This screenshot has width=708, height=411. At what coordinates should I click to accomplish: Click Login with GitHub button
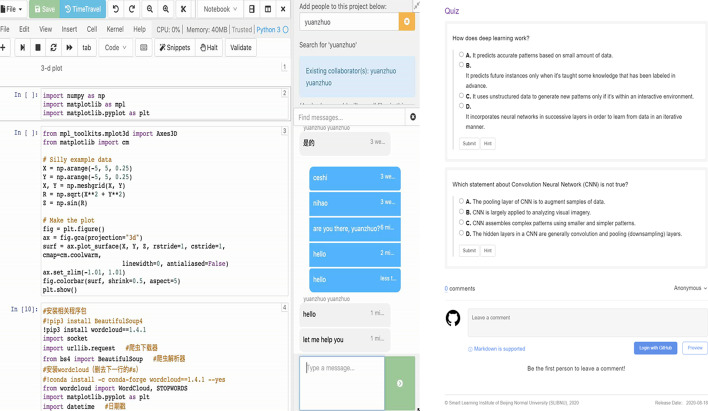[655, 348]
